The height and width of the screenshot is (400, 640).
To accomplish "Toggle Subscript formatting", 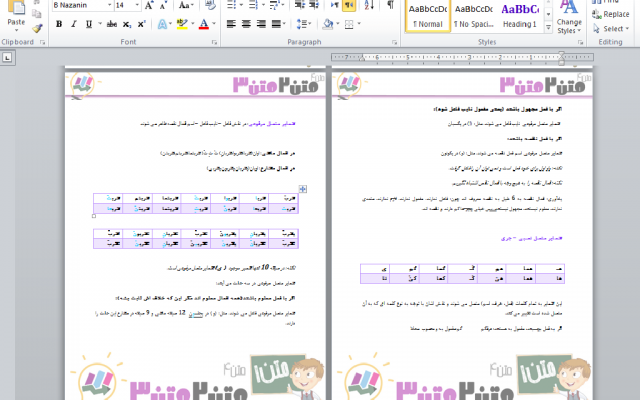I will [127, 24].
